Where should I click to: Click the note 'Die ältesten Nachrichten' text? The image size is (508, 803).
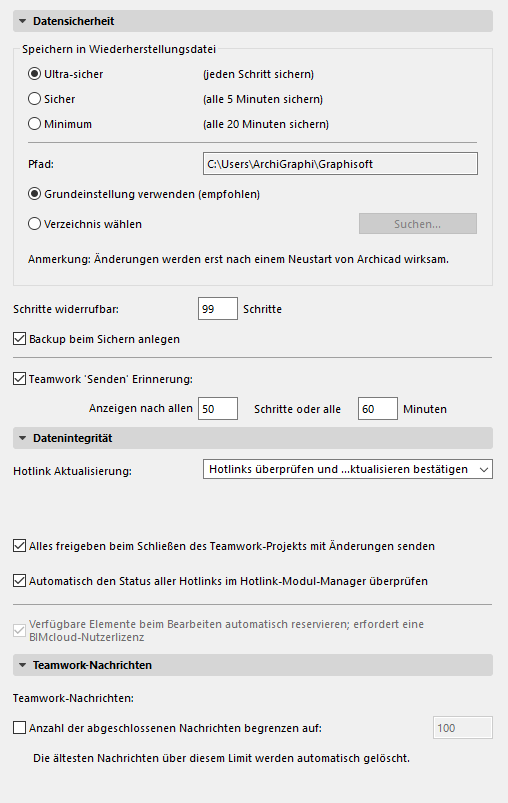point(221,758)
